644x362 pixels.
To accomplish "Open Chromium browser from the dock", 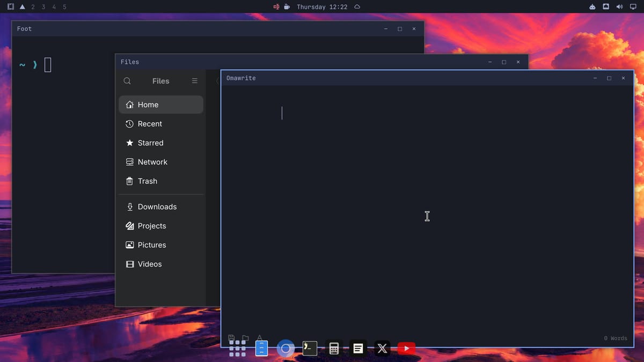I will point(286,349).
